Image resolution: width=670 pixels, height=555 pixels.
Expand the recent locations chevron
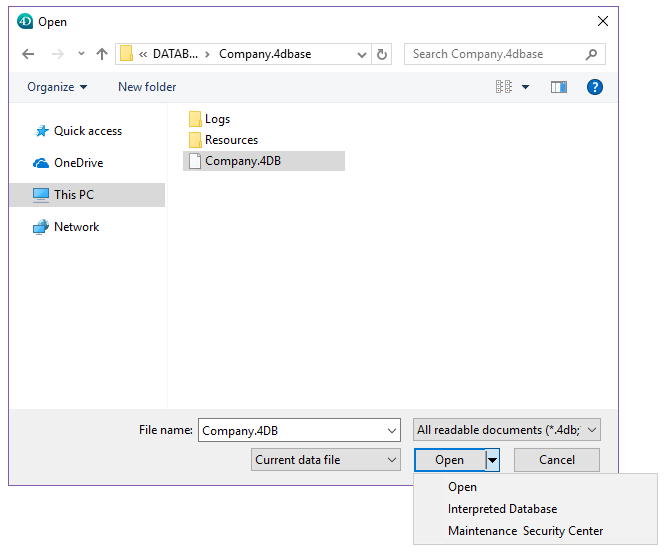81,54
